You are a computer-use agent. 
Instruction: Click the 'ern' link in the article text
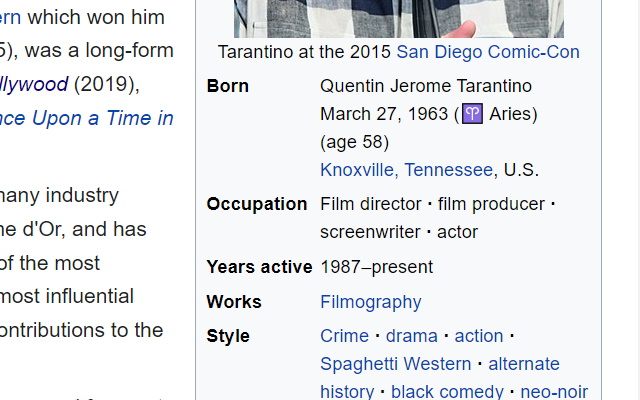(x=10, y=18)
